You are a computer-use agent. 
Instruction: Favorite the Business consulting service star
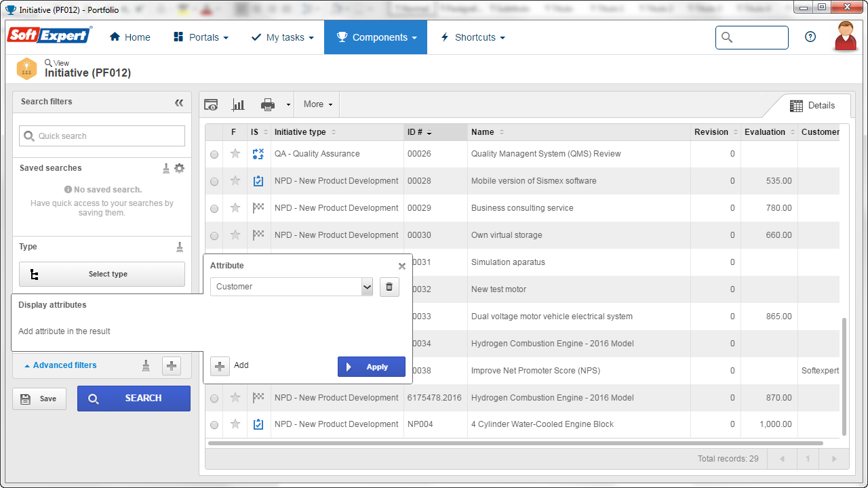point(235,208)
